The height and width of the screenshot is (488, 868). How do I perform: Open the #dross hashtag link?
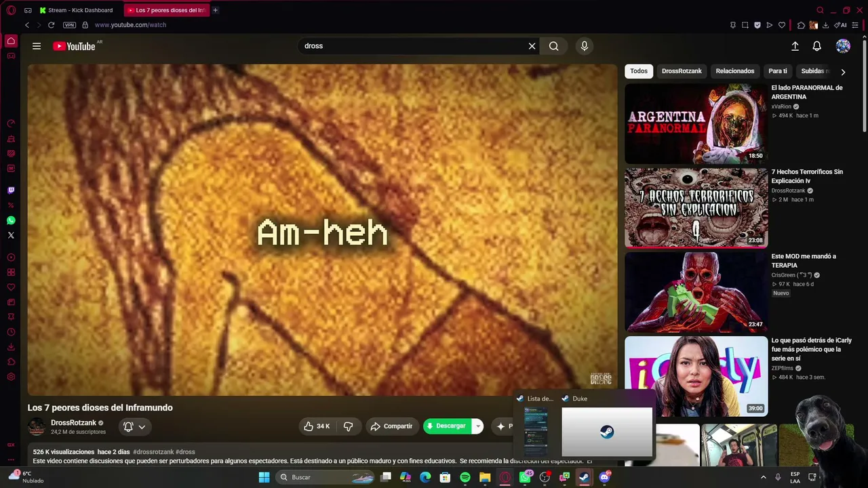[185, 452]
